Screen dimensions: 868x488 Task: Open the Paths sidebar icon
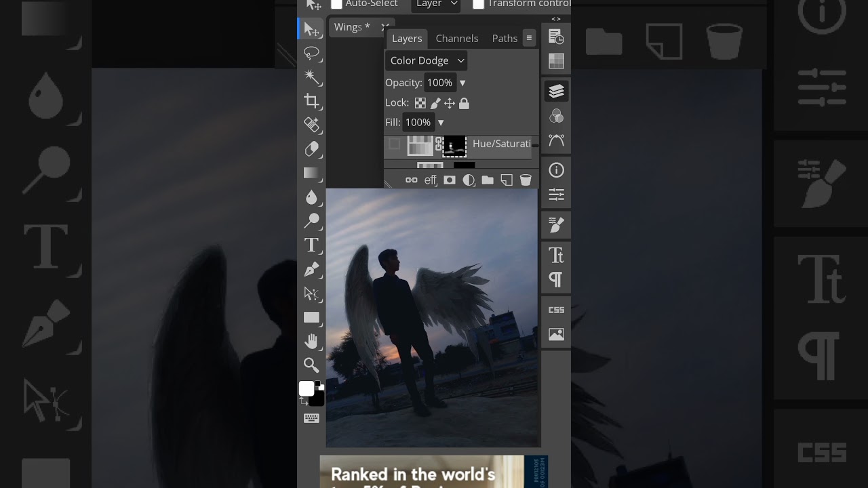tap(556, 140)
